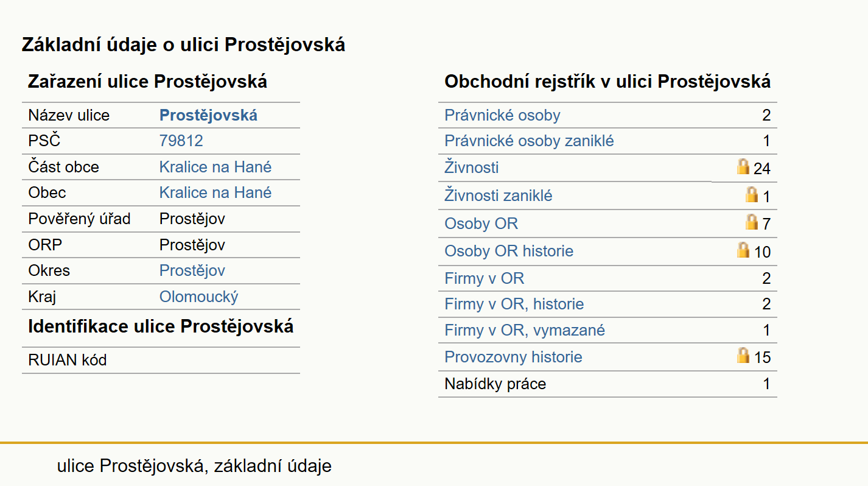Open the Prostějovská street name link
This screenshot has width=868, height=486.
[208, 115]
